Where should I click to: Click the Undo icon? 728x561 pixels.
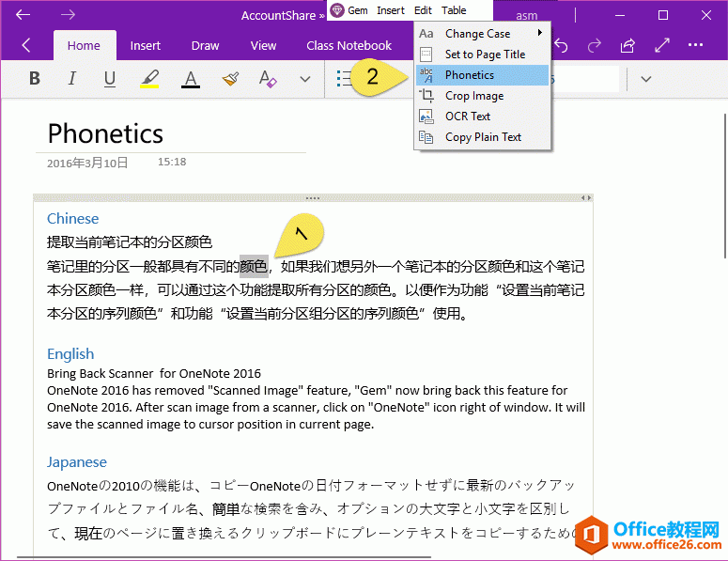[x=562, y=45]
